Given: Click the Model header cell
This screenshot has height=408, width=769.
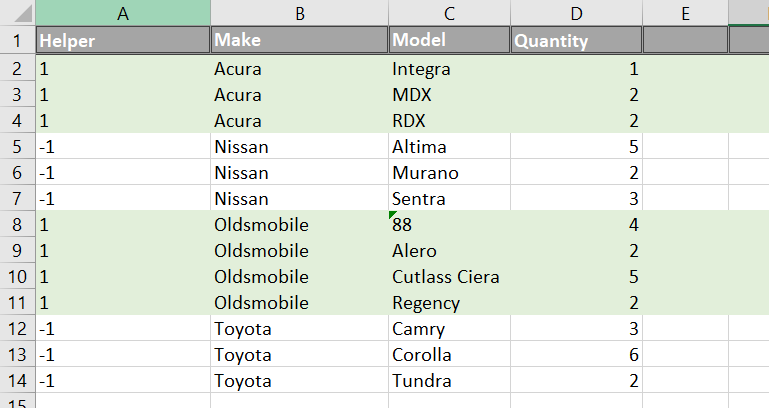Looking at the screenshot, I should point(449,40).
